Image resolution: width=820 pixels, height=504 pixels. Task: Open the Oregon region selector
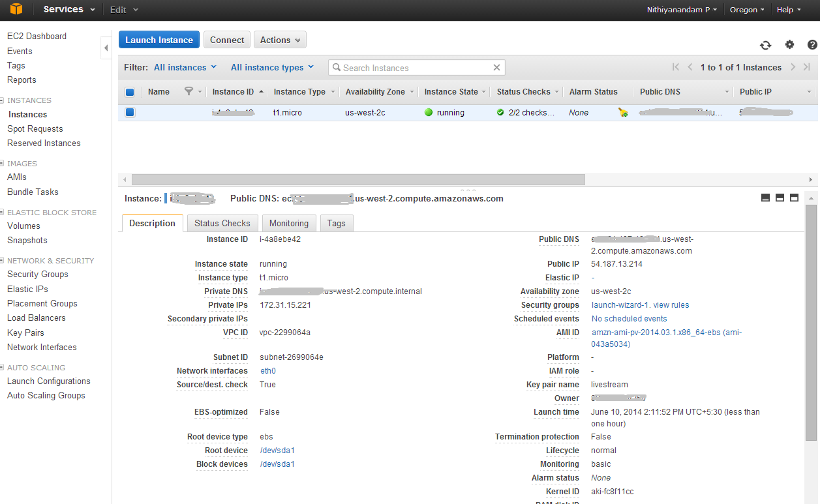pos(748,10)
